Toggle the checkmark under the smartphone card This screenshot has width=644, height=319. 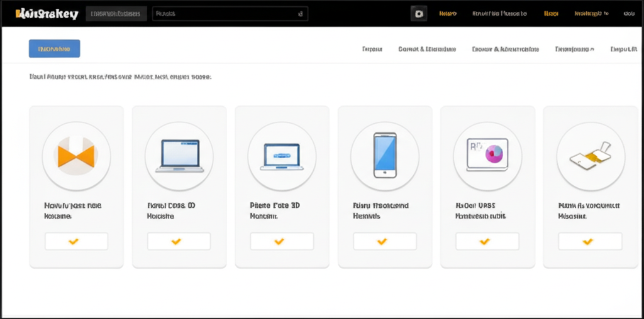point(385,242)
